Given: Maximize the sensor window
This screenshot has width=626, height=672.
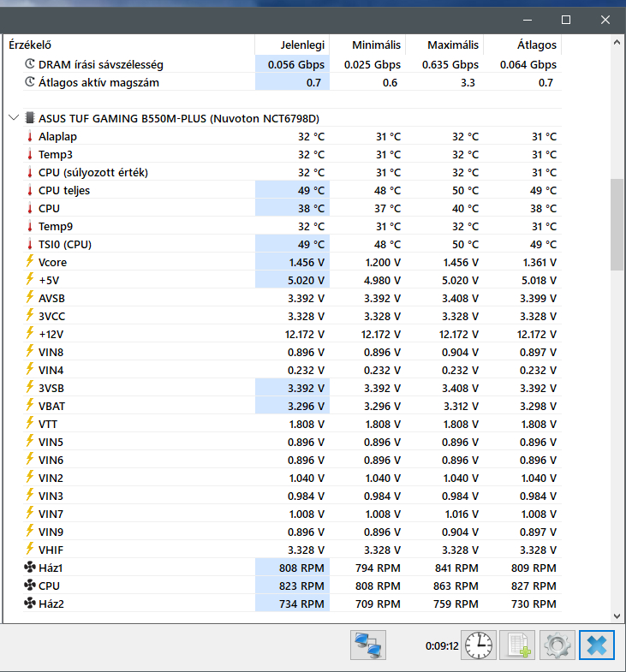Looking at the screenshot, I should coord(566,19).
